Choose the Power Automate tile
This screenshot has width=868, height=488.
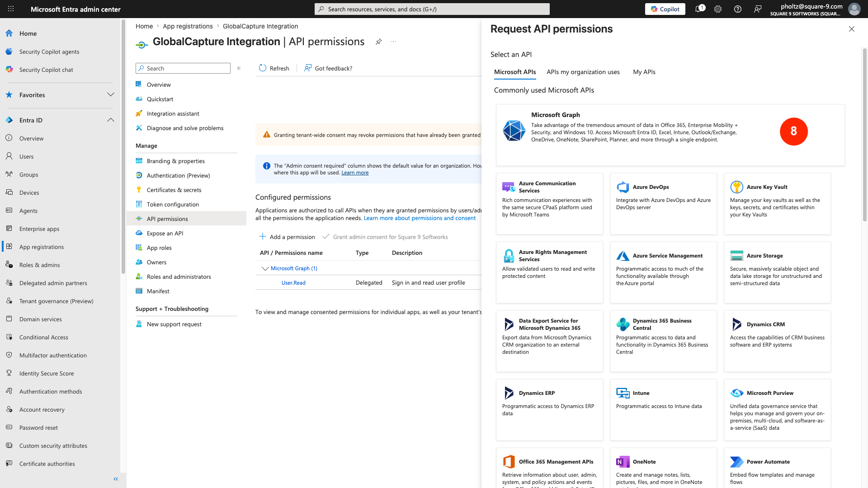pyautogui.click(x=777, y=468)
